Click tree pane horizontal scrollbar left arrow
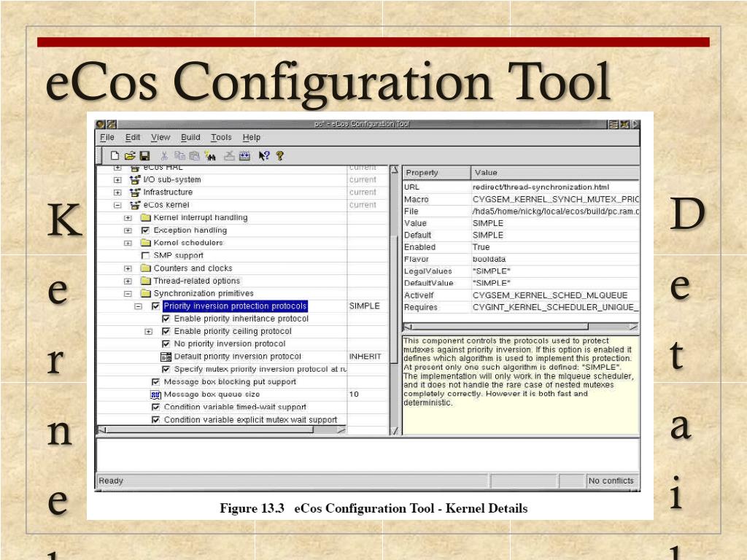The height and width of the screenshot is (560, 747). coord(102,429)
